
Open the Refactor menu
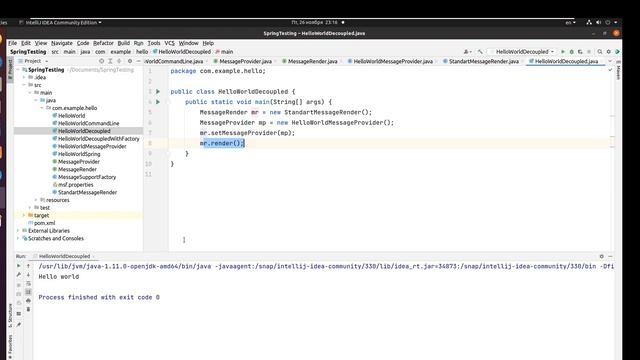click(x=103, y=43)
